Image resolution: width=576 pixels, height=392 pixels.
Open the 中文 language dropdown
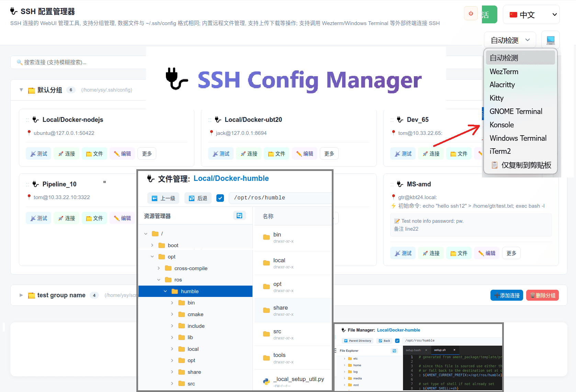pos(531,14)
